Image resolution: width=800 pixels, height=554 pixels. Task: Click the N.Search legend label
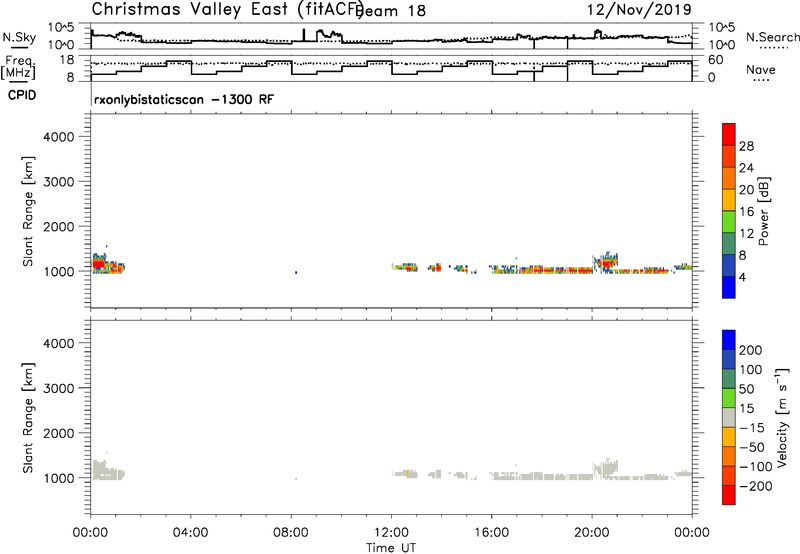tap(772, 37)
